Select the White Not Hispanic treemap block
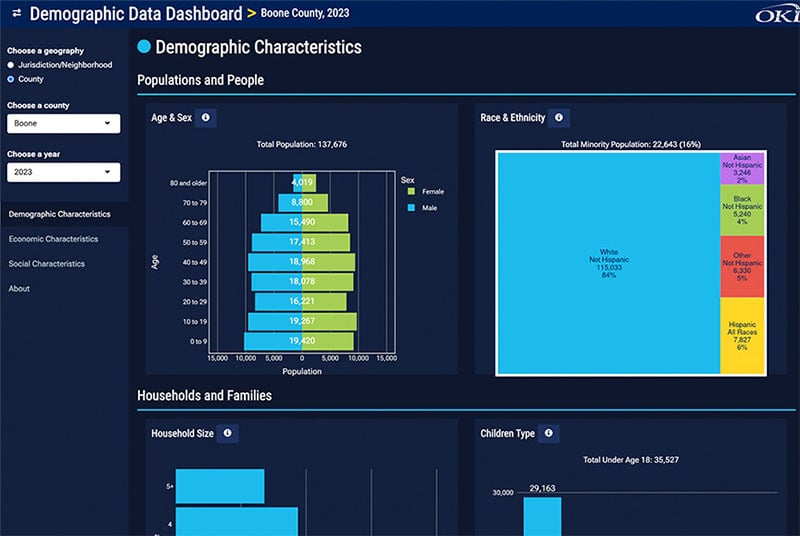Image resolution: width=800 pixels, height=536 pixels. pos(608,262)
